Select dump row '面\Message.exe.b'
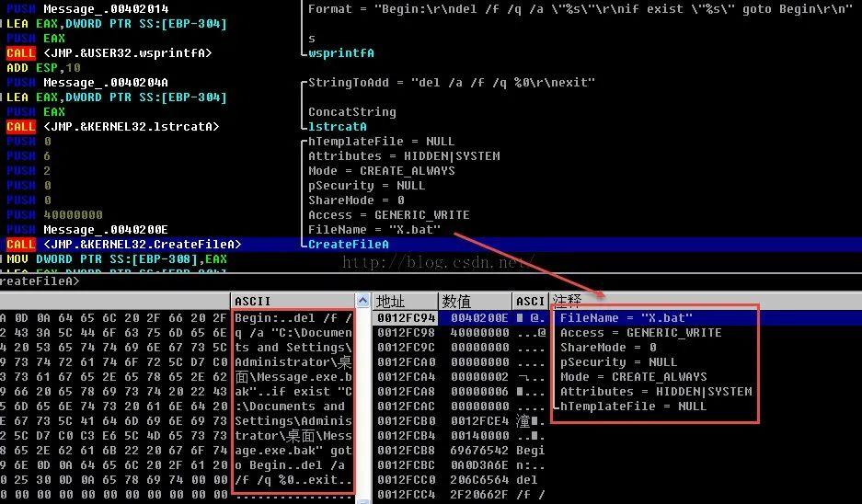Image resolution: width=862 pixels, height=504 pixels. pyautogui.click(x=293, y=377)
